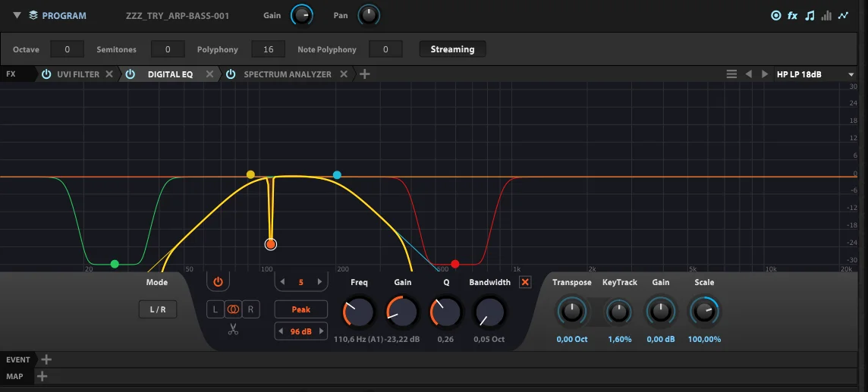Click the PROGRAM layers icon
Image resolution: width=868 pixels, height=392 pixels.
(x=33, y=15)
